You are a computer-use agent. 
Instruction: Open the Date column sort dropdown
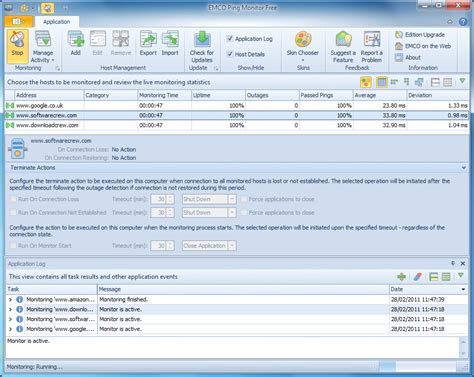(x=463, y=289)
